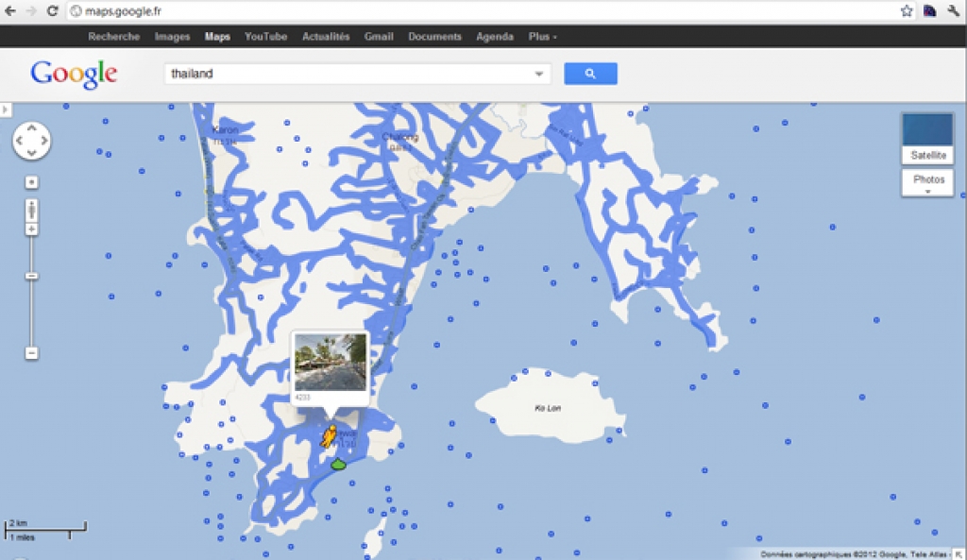This screenshot has width=967, height=560.
Task: Click the browser forward arrow
Action: tap(31, 10)
